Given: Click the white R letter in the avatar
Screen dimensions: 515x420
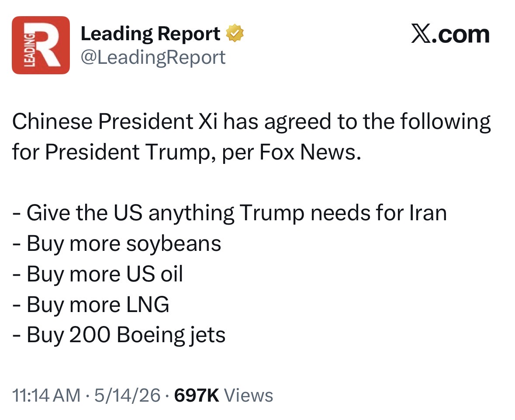Looking at the screenshot, I should pos(48,45).
